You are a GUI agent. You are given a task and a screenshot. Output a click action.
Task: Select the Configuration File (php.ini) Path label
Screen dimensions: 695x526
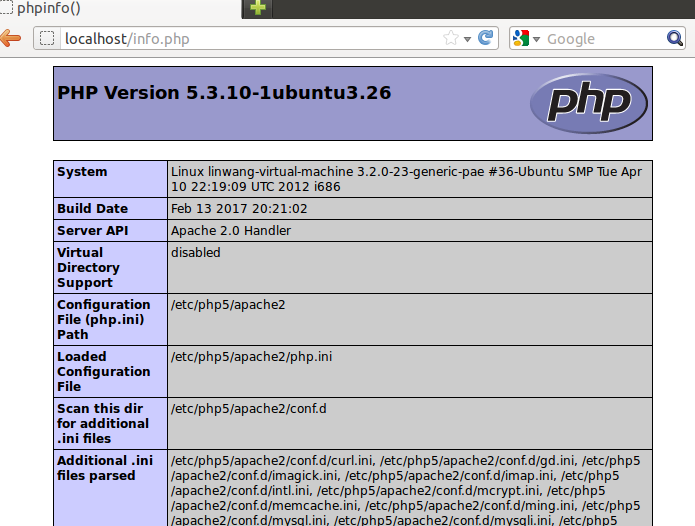point(104,319)
